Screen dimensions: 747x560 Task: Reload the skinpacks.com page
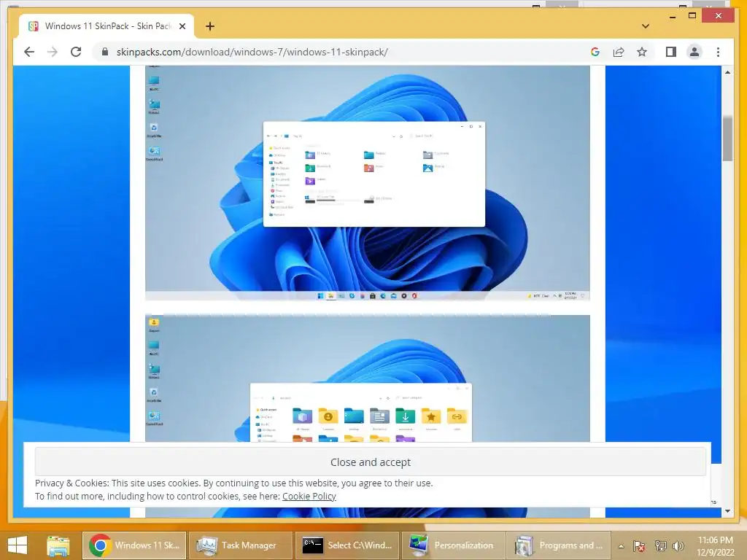click(x=76, y=52)
